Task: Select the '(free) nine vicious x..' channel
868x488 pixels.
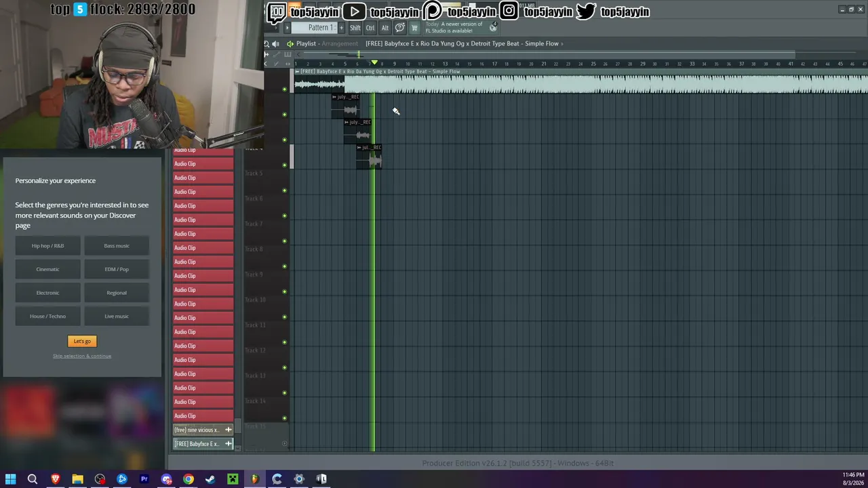Action: point(203,430)
